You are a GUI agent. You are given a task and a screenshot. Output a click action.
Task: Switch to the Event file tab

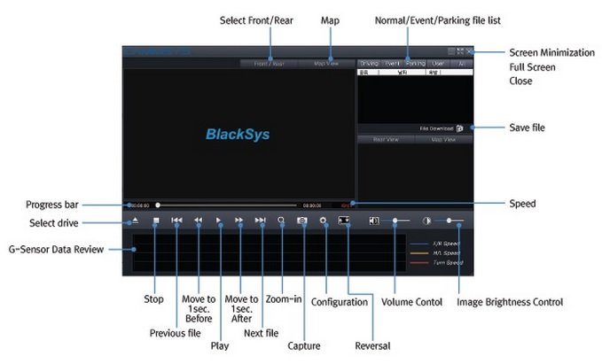(x=393, y=64)
